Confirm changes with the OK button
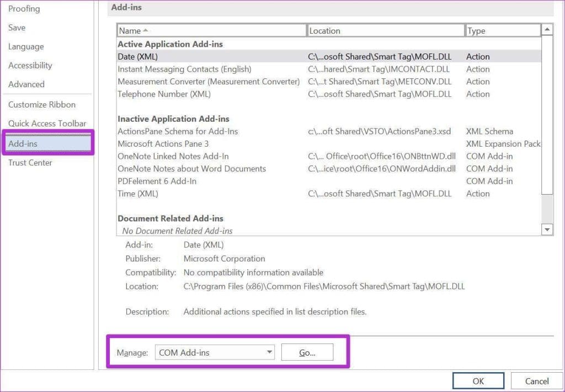The image size is (565, 392). coord(478,380)
